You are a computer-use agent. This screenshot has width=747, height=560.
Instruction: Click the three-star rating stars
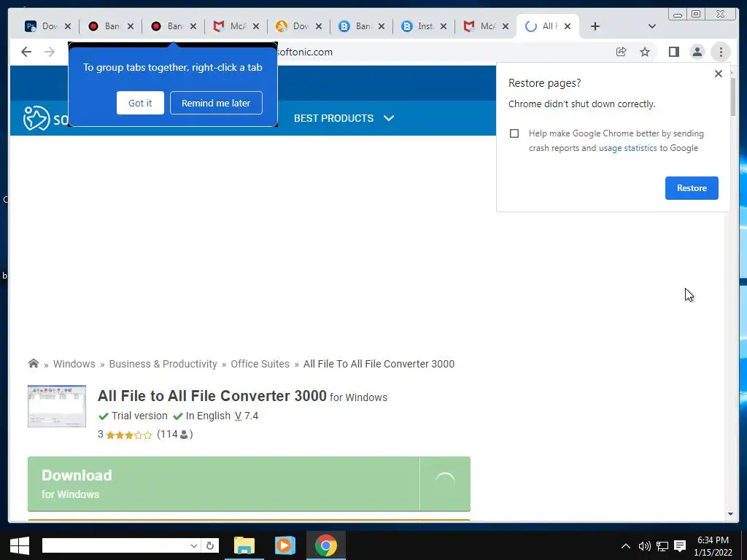point(128,435)
